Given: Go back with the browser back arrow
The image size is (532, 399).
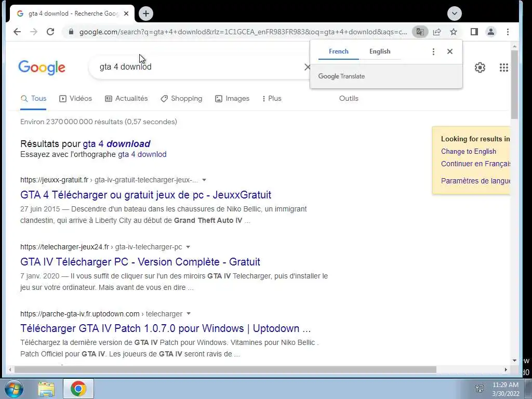Looking at the screenshot, I should pyautogui.click(x=17, y=32).
